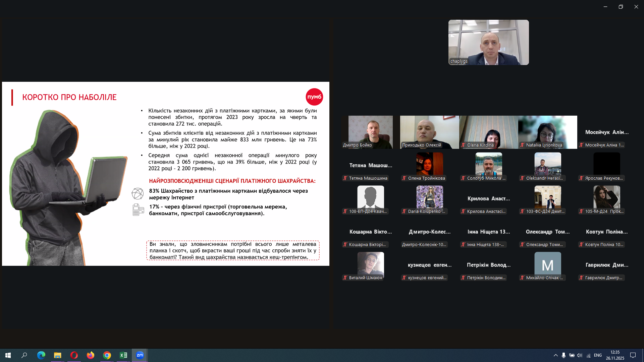Click the Zoom app taskbar icon
This screenshot has height=362, width=644.
140,355
